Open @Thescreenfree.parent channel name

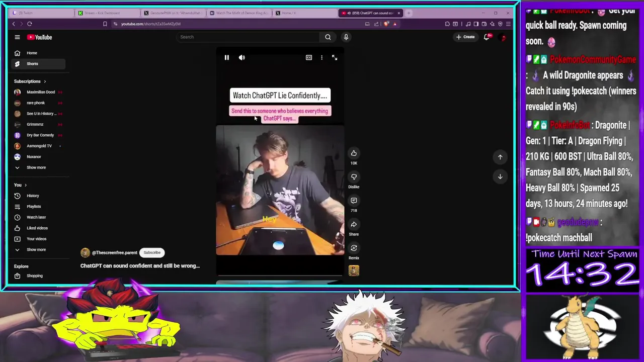click(x=114, y=253)
